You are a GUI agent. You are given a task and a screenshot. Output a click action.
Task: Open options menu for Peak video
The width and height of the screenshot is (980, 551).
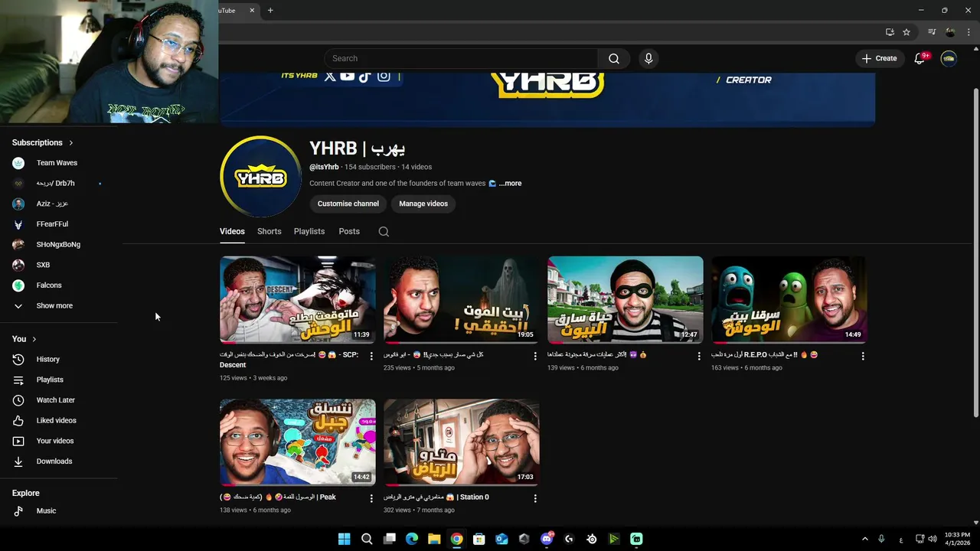pos(371,498)
